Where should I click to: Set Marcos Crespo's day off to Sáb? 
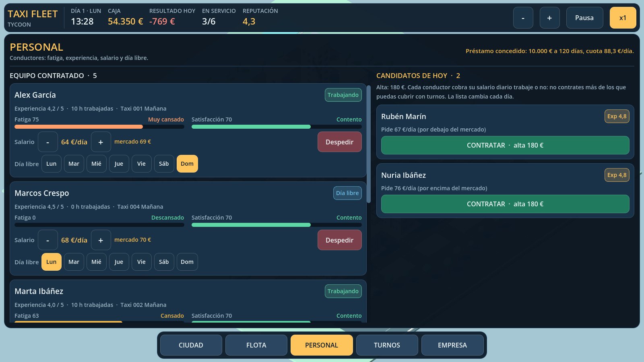pyautogui.click(x=164, y=262)
